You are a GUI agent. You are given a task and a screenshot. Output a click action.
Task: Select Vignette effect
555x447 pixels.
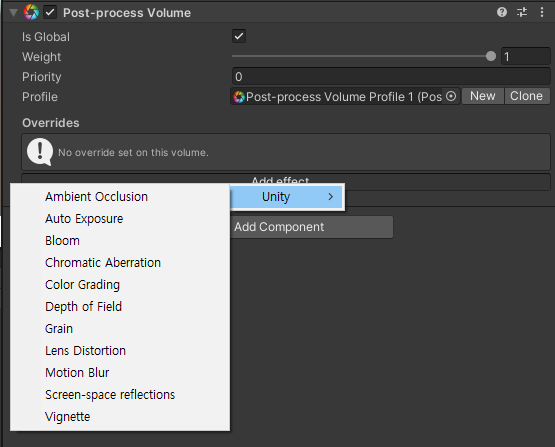(x=120, y=417)
